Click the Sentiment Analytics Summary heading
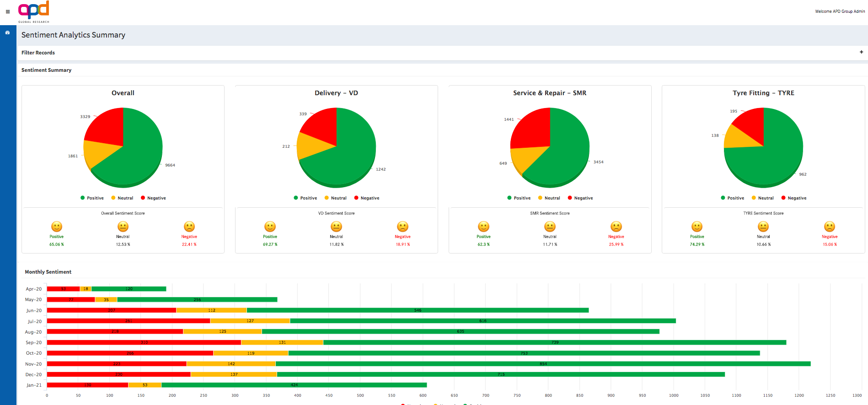This screenshot has width=868, height=405. pos(73,35)
